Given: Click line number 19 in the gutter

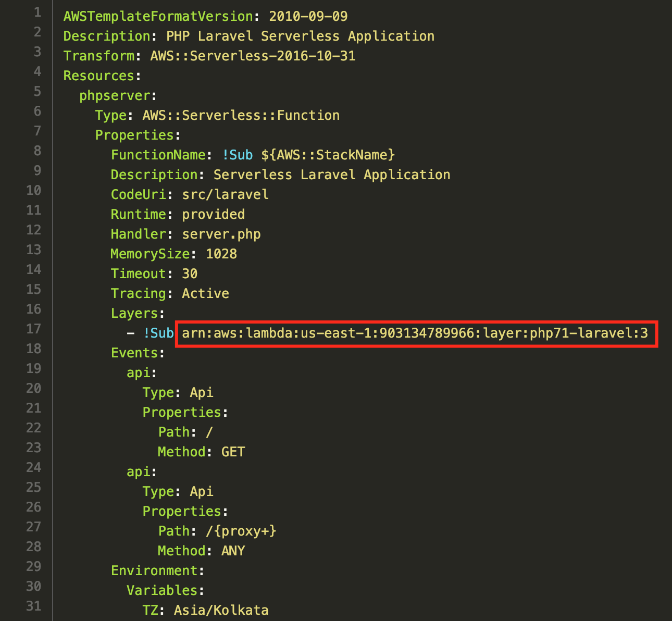Looking at the screenshot, I should (x=34, y=368).
